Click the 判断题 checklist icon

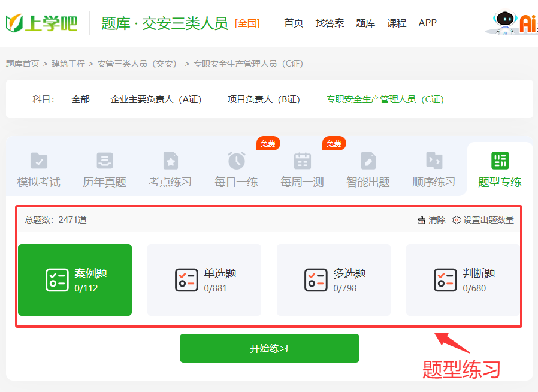pos(445,280)
